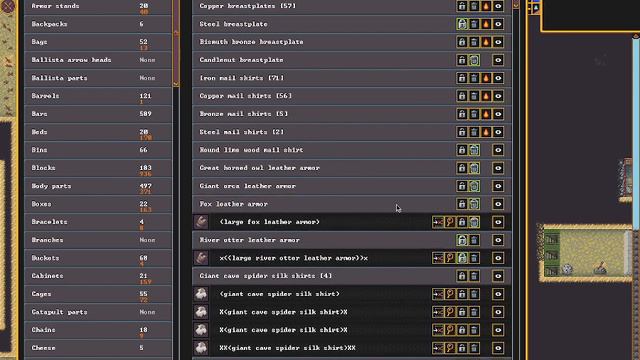This screenshot has width=640, height=360.
Task: Open the Armor stands category
Action: click(x=98, y=6)
